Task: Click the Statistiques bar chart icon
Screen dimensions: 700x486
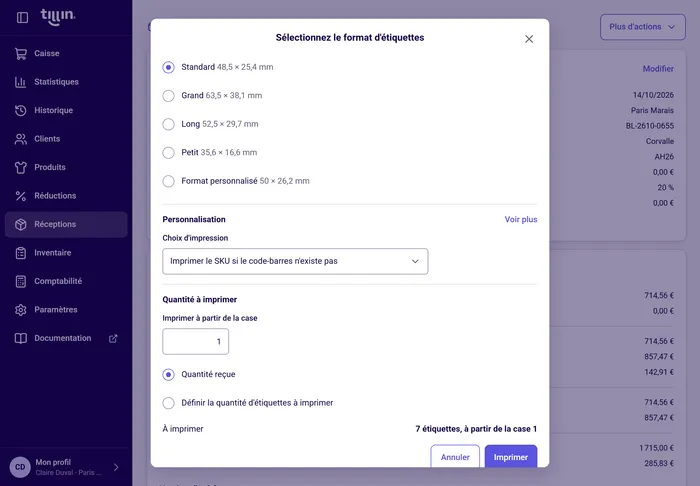Action: pos(21,82)
